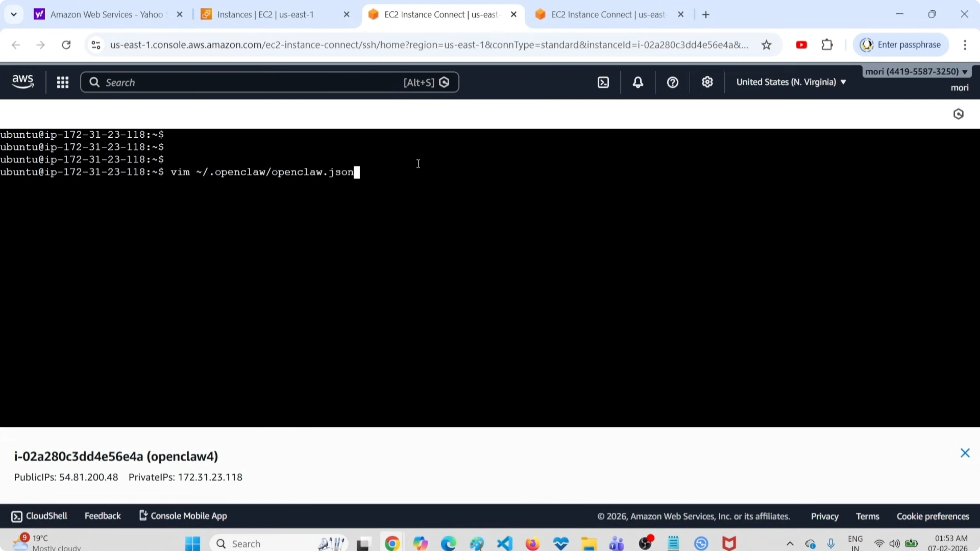Open the AWS services grid menu
The width and height of the screenshot is (980, 551).
[62, 82]
